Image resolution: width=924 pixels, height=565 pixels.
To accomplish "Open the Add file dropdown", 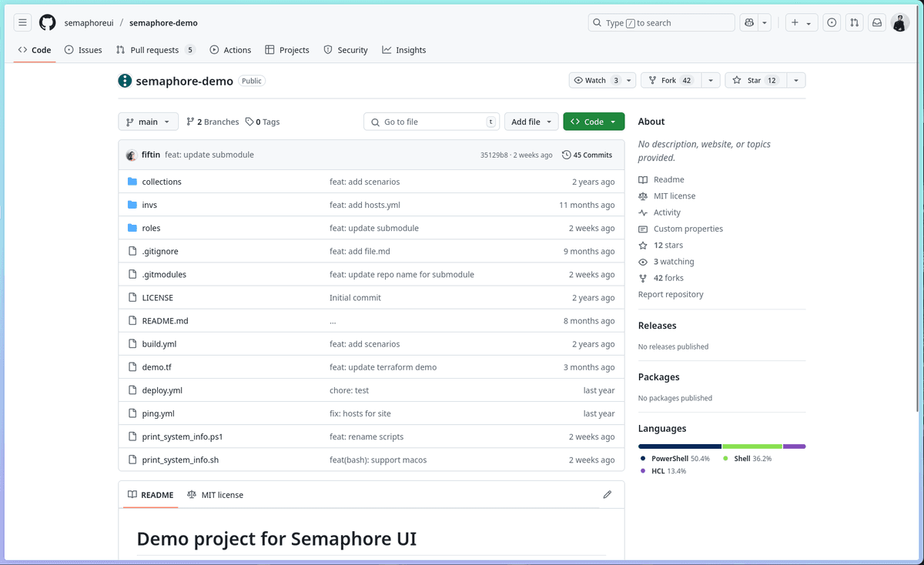I will point(531,122).
